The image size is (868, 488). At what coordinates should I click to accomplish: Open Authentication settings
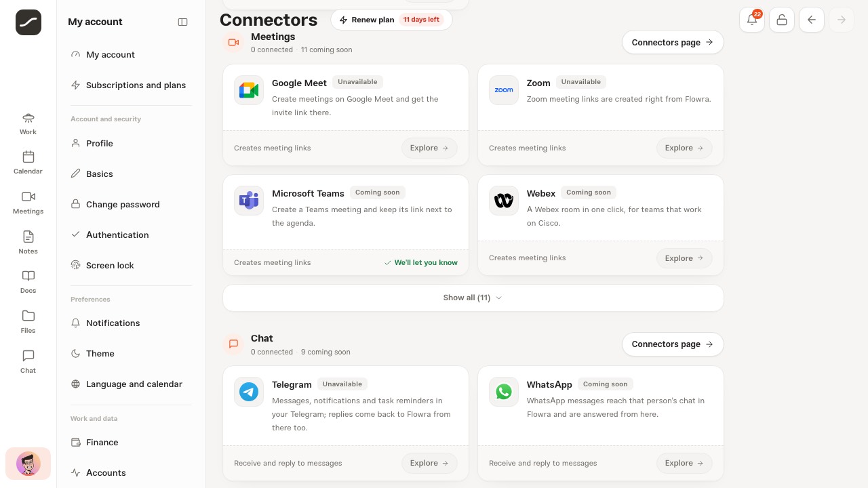[131, 235]
